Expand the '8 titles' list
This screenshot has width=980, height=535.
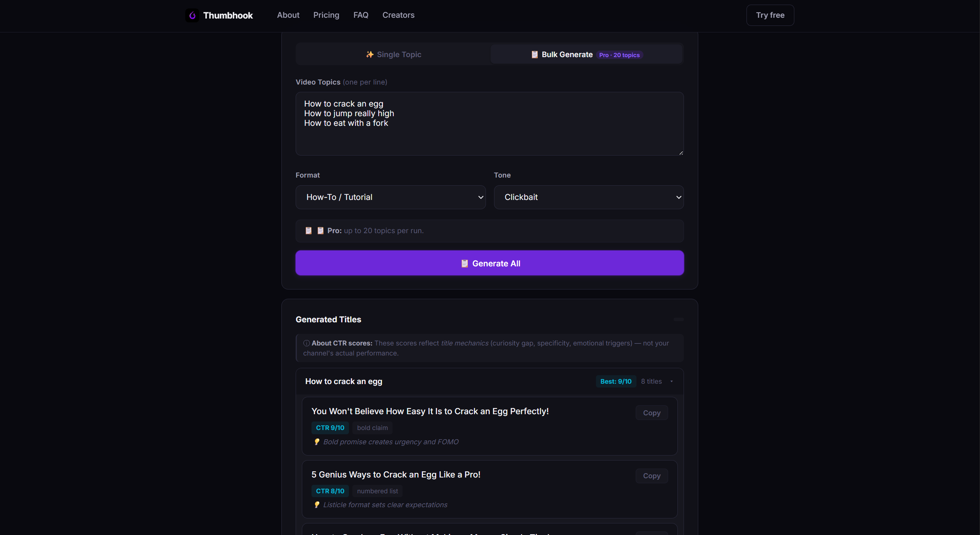tap(657, 381)
